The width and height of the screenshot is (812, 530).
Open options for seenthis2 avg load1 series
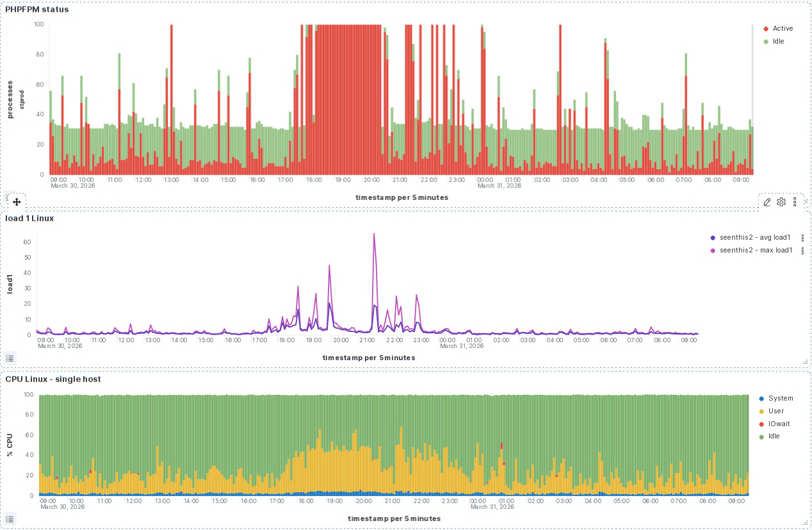802,238
